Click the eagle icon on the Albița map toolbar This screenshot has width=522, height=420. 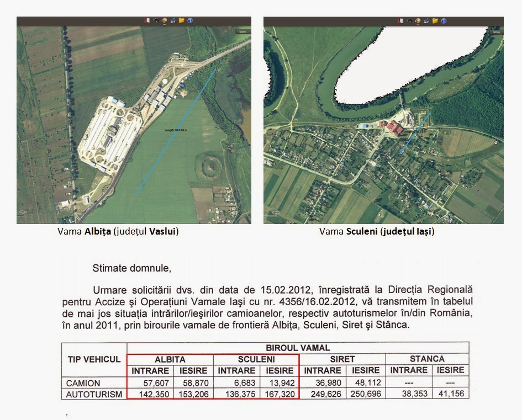click(x=156, y=20)
